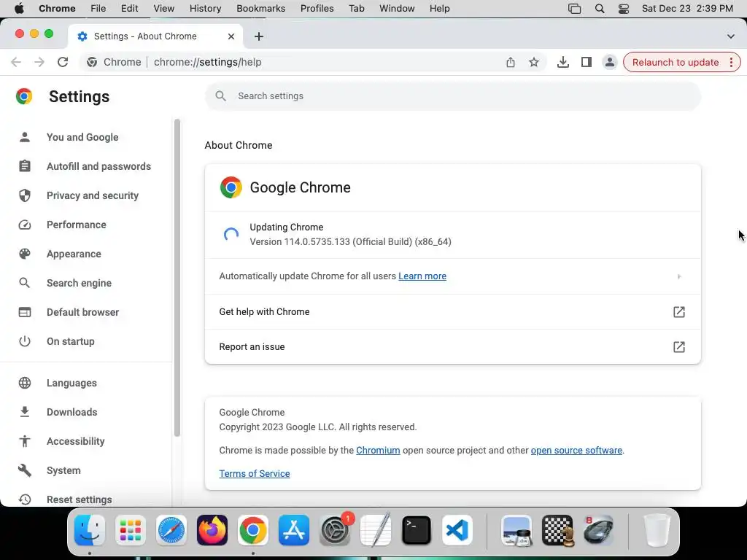Viewport: 747px width, 560px height.
Task: Open the Profiles menu
Action: (317, 9)
